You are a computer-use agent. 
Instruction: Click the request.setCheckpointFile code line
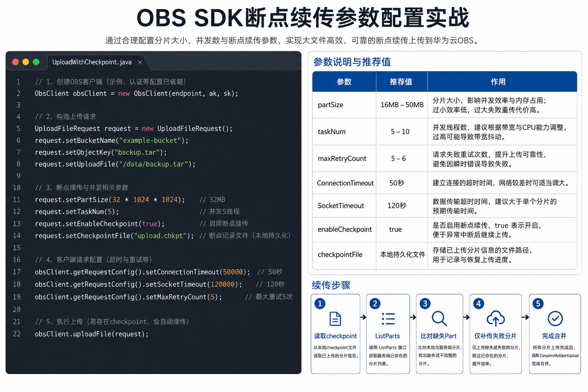coord(114,236)
